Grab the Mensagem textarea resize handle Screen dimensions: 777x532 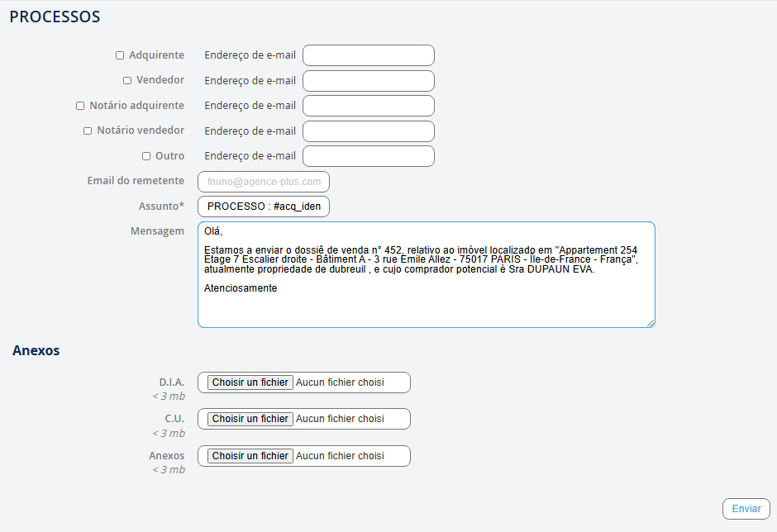(x=651, y=323)
